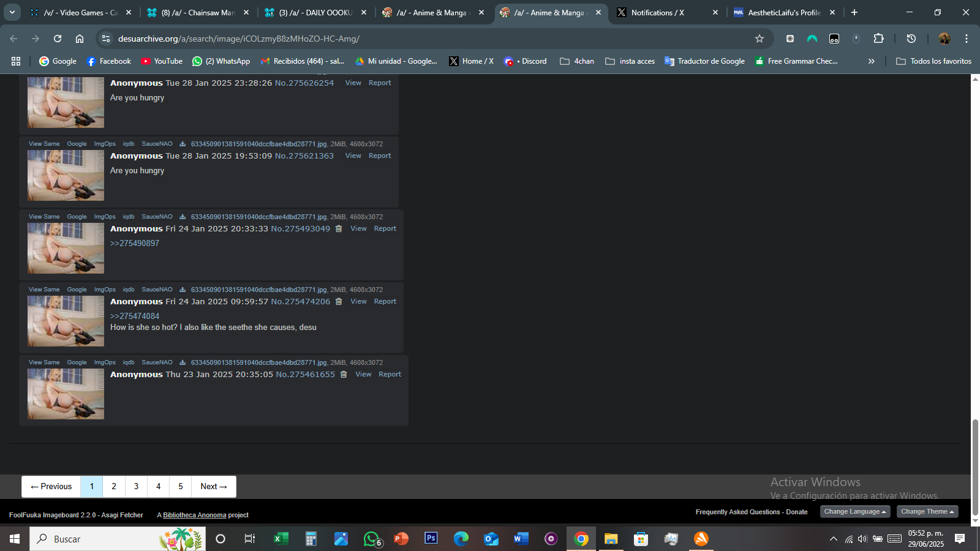Open the tab search dropdown arrow
This screenshot has height=551, width=980.
[12, 12]
